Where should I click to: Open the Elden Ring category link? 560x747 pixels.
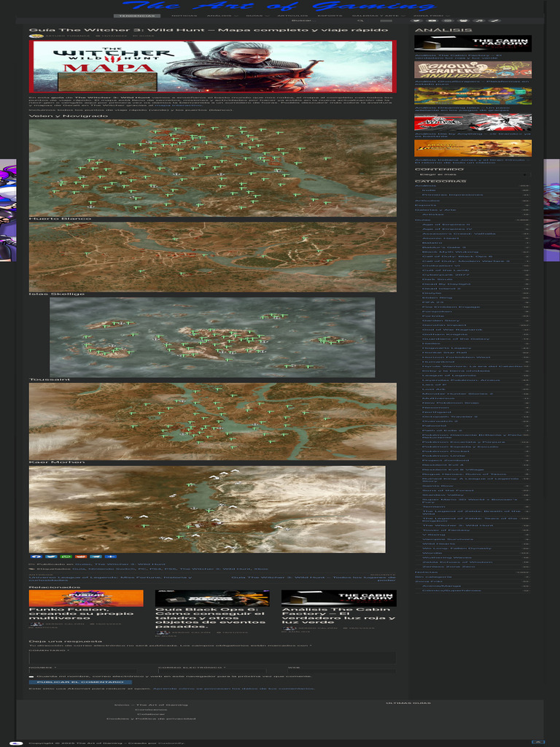tap(437, 298)
